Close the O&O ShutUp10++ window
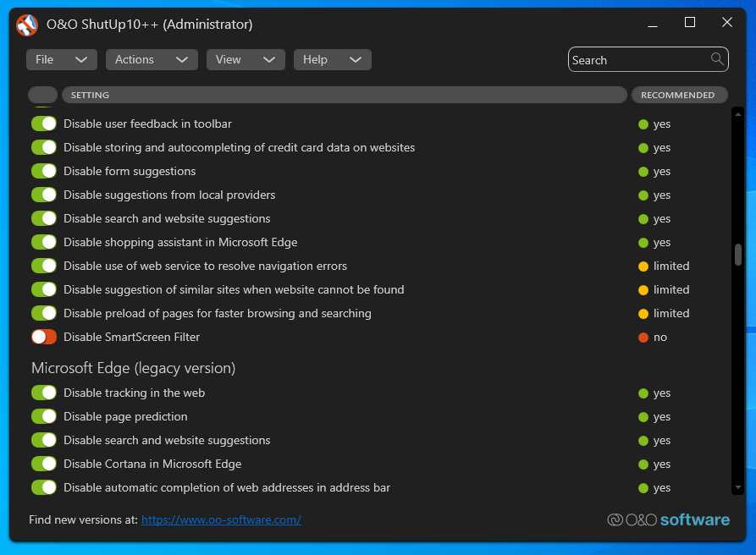The height and width of the screenshot is (555, 756). pos(727,23)
